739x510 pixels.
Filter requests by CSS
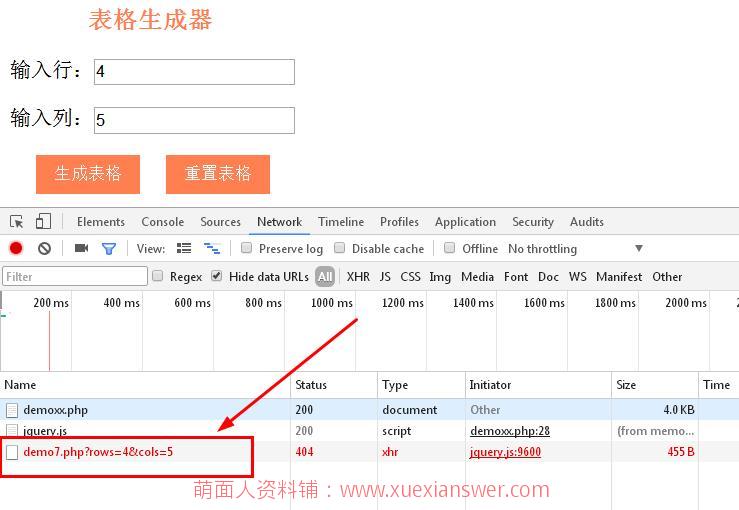411,277
